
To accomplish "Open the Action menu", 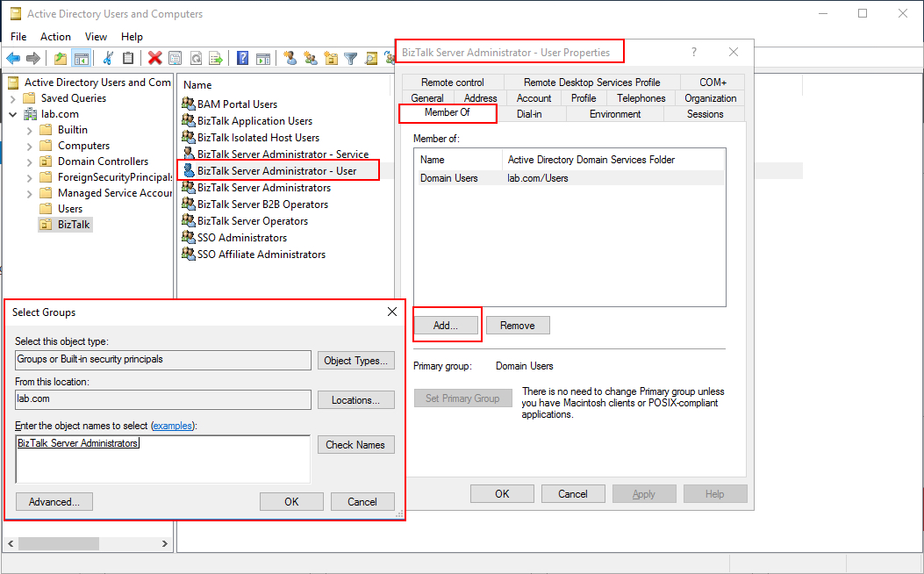I will (55, 37).
